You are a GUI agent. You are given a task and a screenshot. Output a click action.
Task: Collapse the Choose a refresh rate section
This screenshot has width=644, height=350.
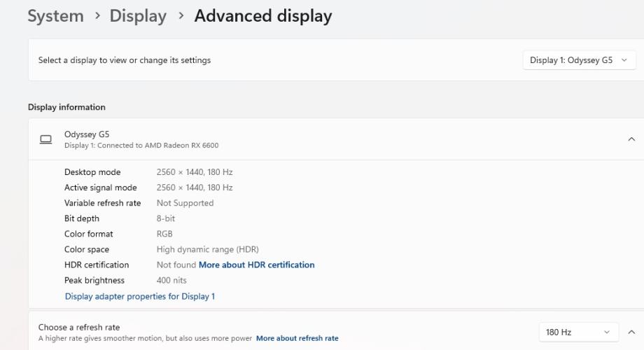pyautogui.click(x=631, y=332)
